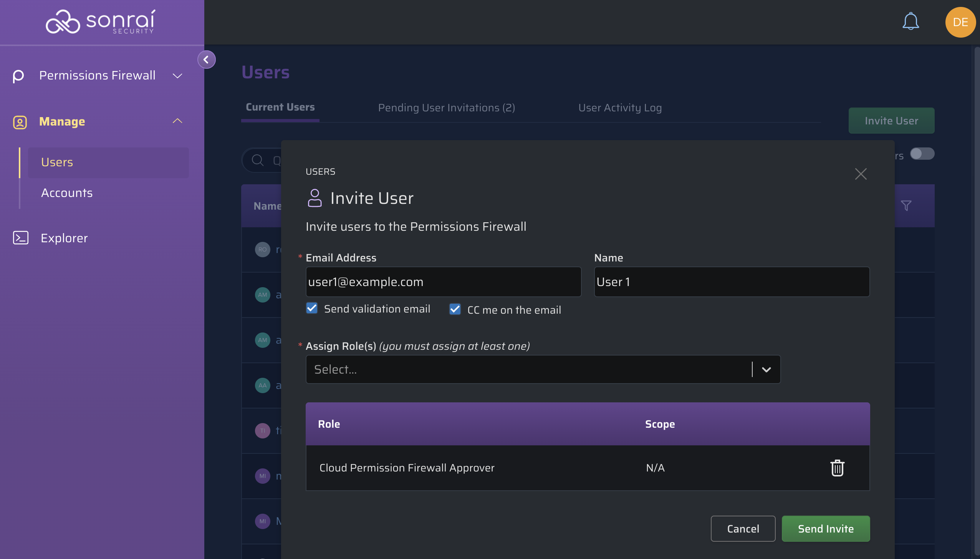
Task: Click the Email Address input field
Action: pos(444,282)
